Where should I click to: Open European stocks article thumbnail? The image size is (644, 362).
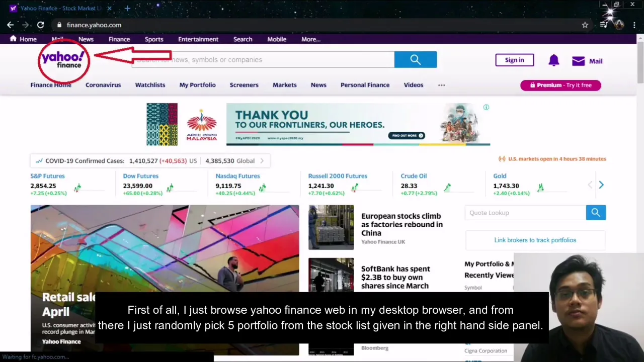tap(331, 227)
